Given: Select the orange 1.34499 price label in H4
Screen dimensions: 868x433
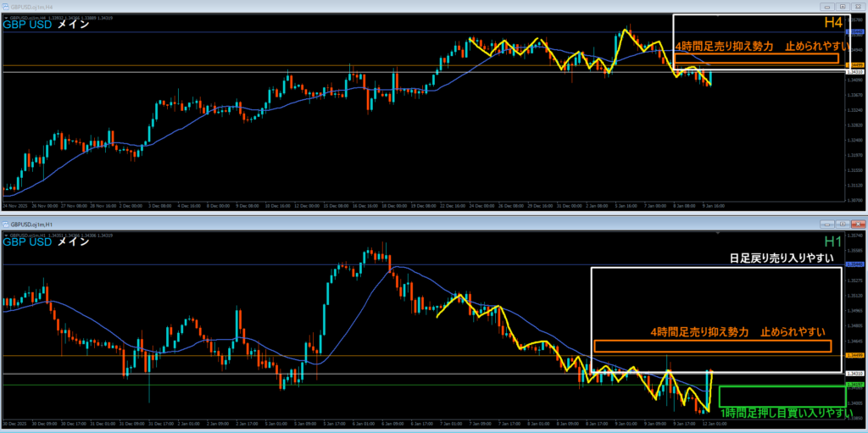Looking at the screenshot, I should 855,65.
